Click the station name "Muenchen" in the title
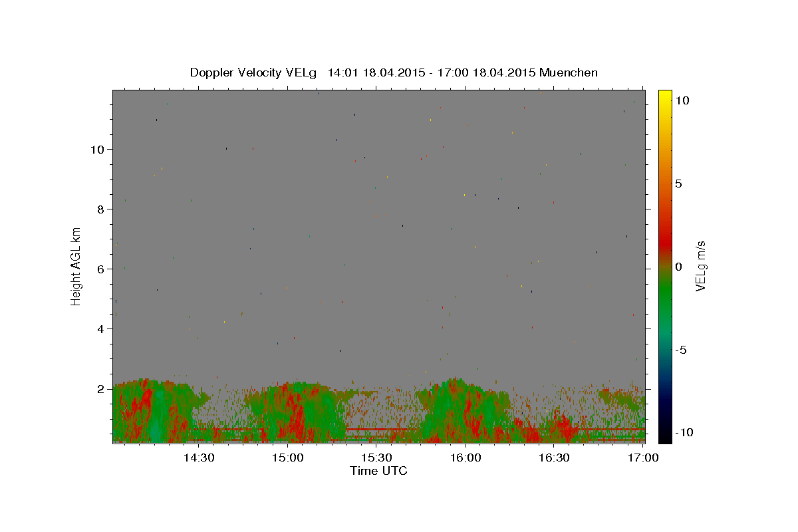 (569, 72)
